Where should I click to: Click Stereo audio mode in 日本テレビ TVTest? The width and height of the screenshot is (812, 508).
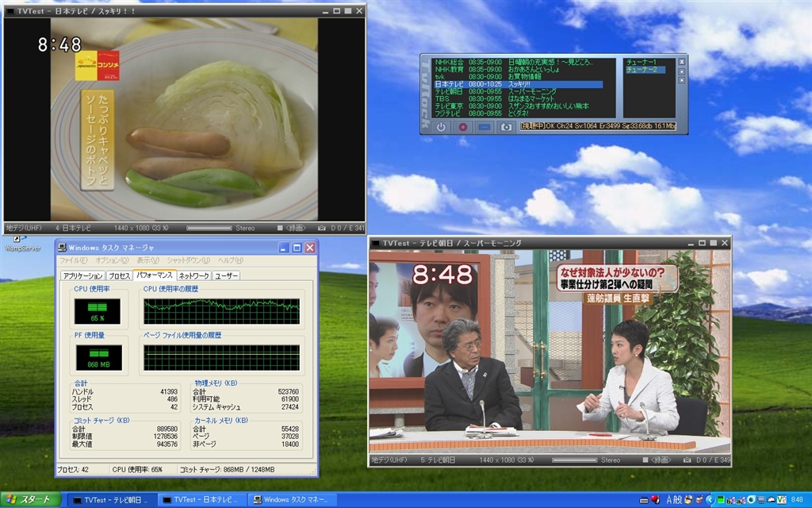point(245,228)
